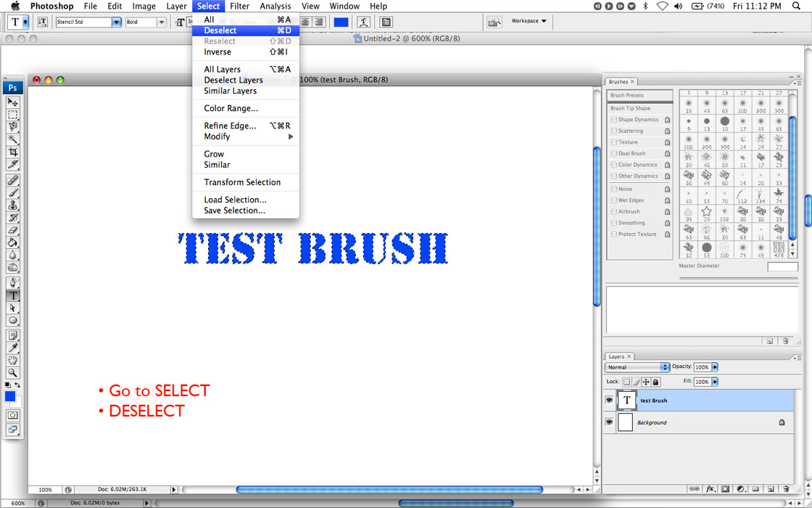Select the Zoom tool
Viewport: 812px width, 508px height.
(13, 373)
